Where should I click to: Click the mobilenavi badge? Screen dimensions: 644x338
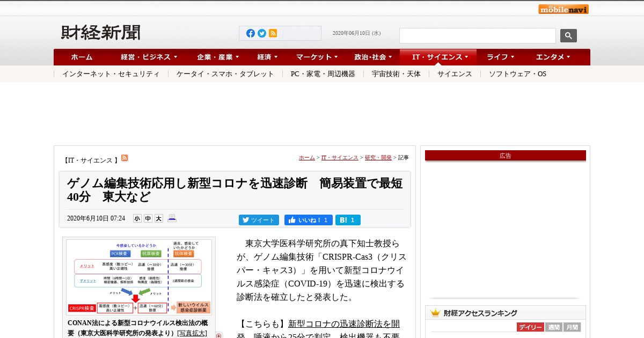coord(563,9)
